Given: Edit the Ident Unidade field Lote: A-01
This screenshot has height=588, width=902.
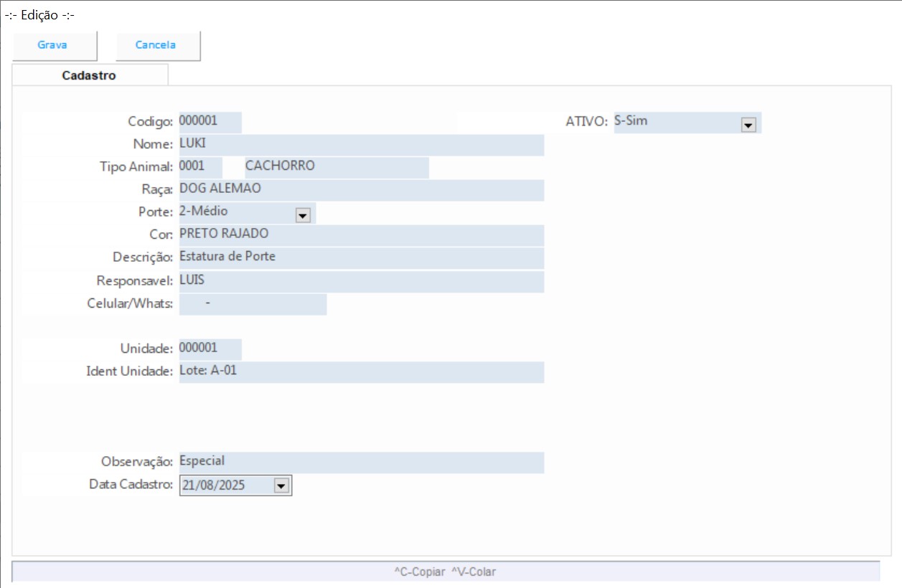Looking at the screenshot, I should click(360, 371).
